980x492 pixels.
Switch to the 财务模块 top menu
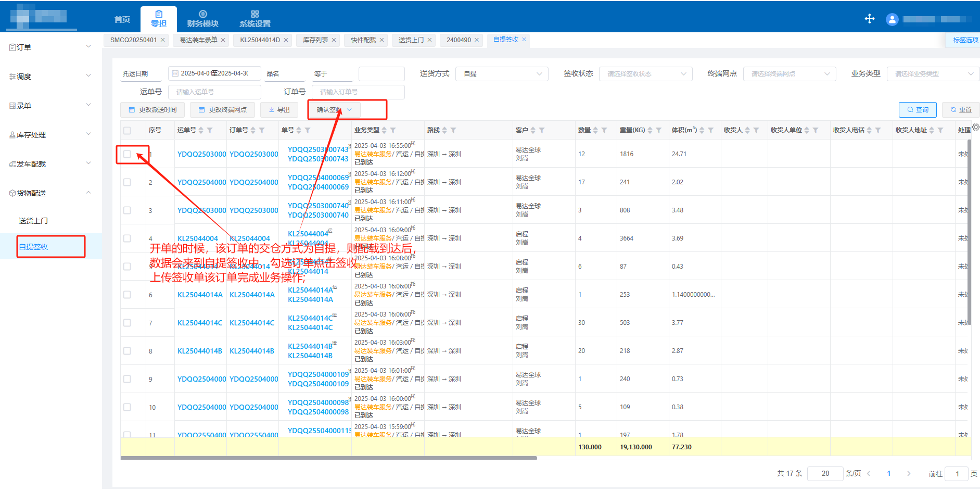(x=202, y=19)
